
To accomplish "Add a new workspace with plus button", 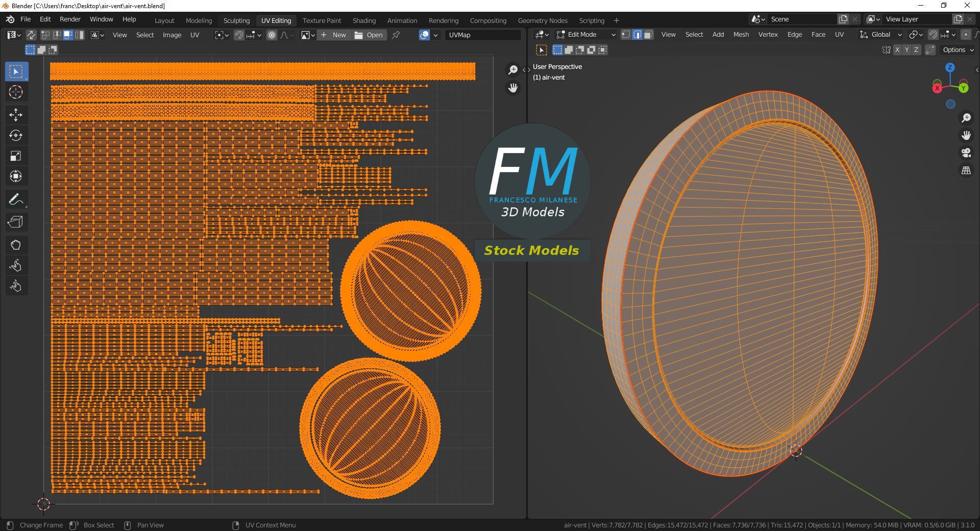I will coord(616,20).
